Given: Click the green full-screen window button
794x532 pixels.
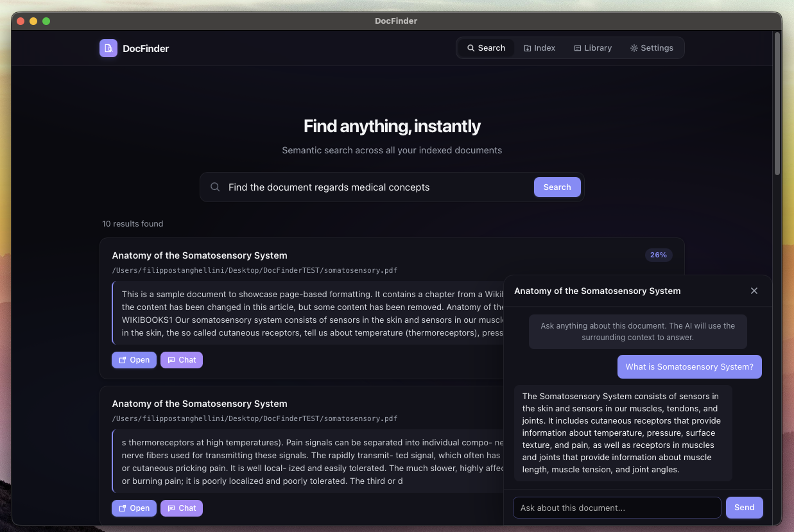Looking at the screenshot, I should (46, 21).
